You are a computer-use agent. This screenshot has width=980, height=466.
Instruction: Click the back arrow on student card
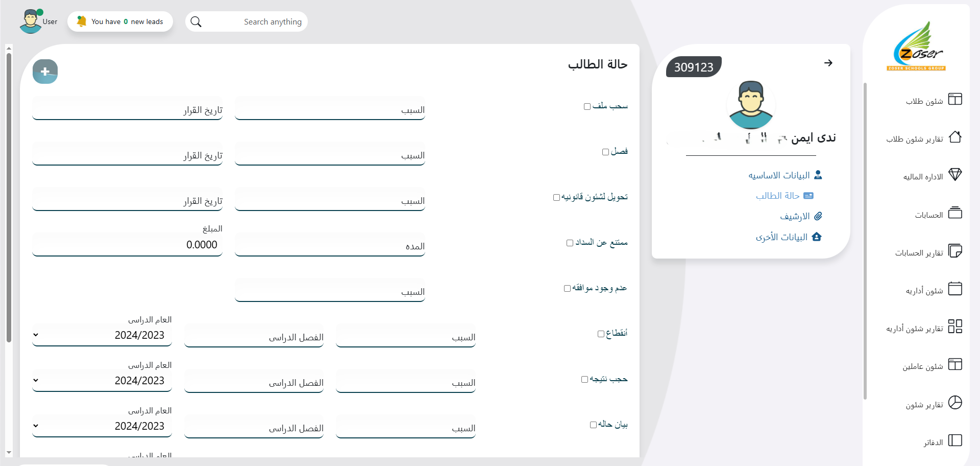828,63
